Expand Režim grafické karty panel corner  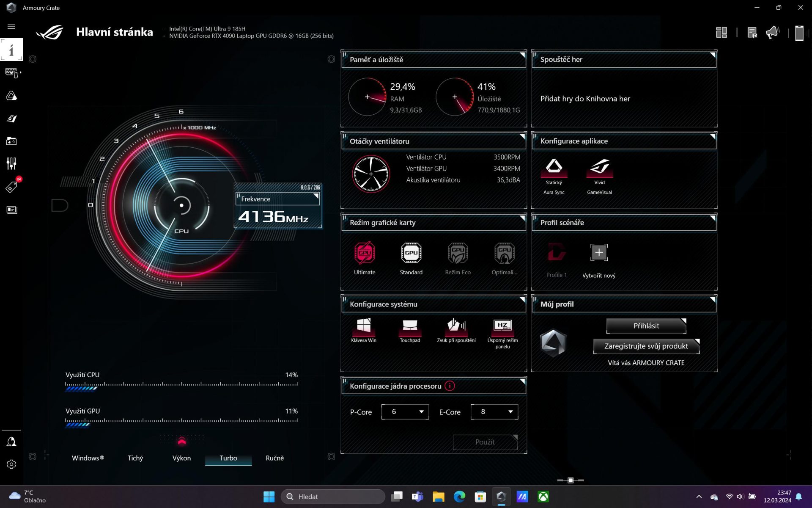pyautogui.click(x=522, y=218)
